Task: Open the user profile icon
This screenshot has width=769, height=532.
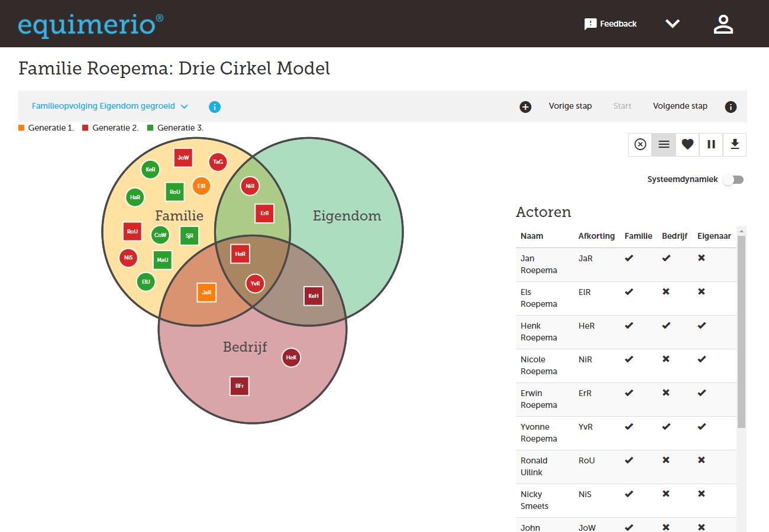Action: click(723, 24)
